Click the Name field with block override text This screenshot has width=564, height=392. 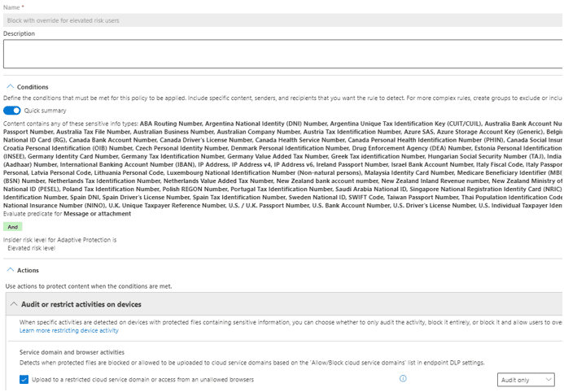point(282,20)
